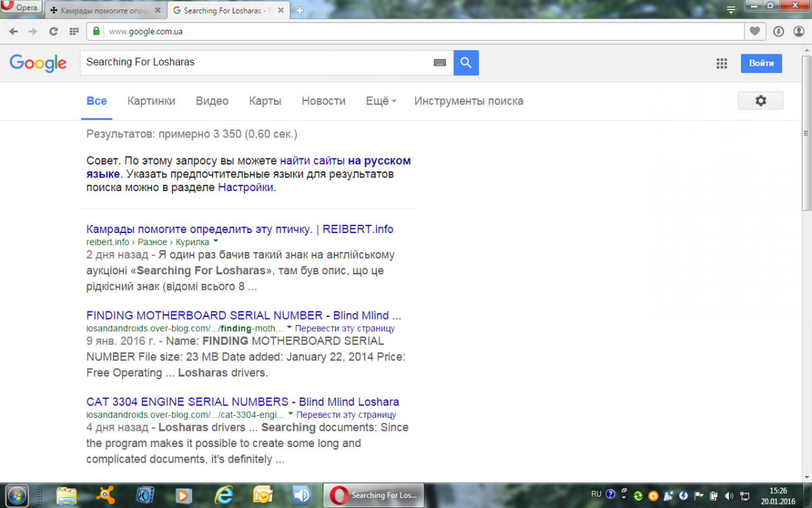
Task: Click the Google search text field
Action: tap(257, 62)
